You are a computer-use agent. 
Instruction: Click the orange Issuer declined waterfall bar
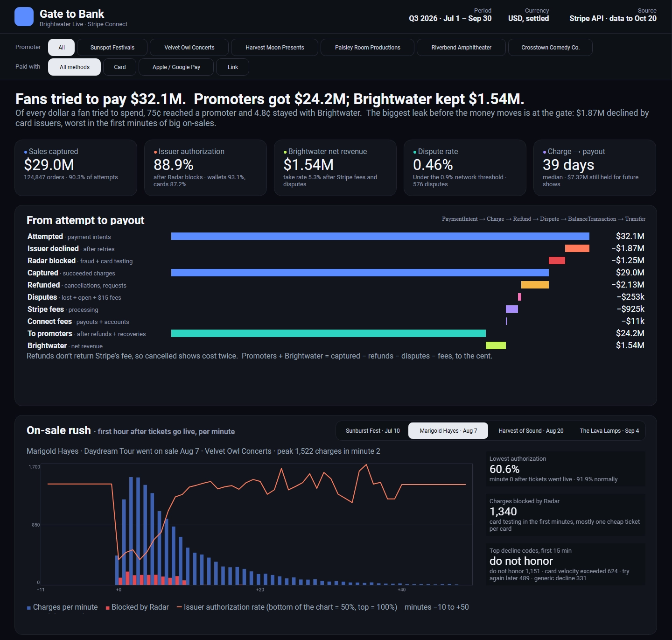(577, 248)
